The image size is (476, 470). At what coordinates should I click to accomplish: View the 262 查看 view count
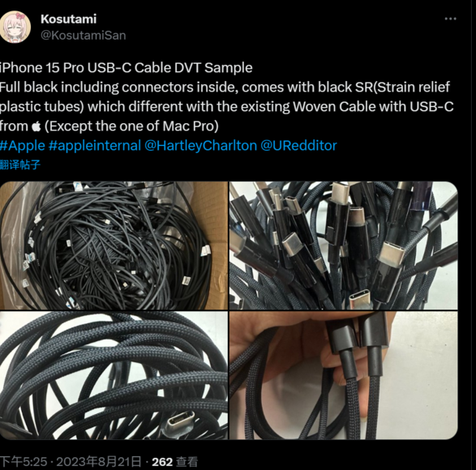click(x=175, y=462)
